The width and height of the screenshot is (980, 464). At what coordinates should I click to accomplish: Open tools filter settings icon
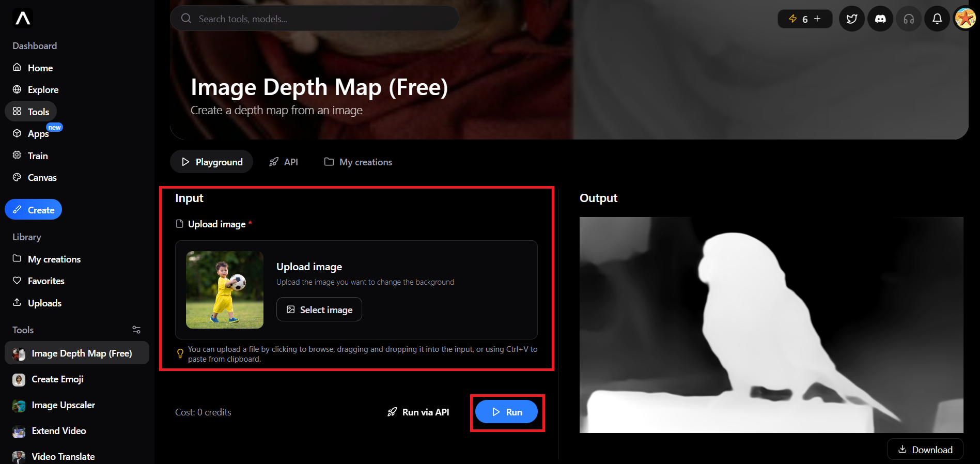pos(136,330)
